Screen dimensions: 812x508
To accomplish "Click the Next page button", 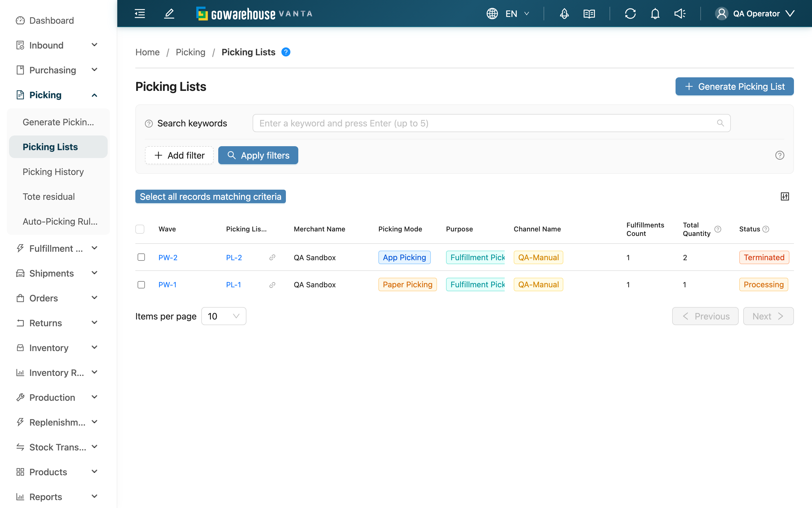I will point(768,316).
